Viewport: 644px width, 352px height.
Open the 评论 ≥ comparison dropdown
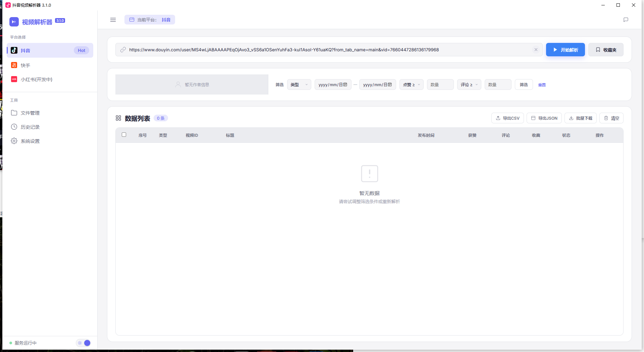point(469,84)
